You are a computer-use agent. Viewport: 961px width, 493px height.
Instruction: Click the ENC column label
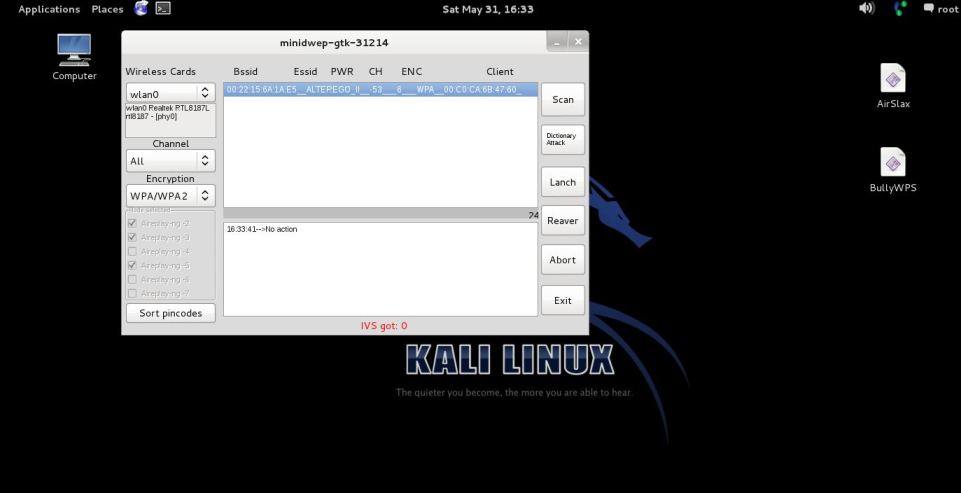pos(412,72)
